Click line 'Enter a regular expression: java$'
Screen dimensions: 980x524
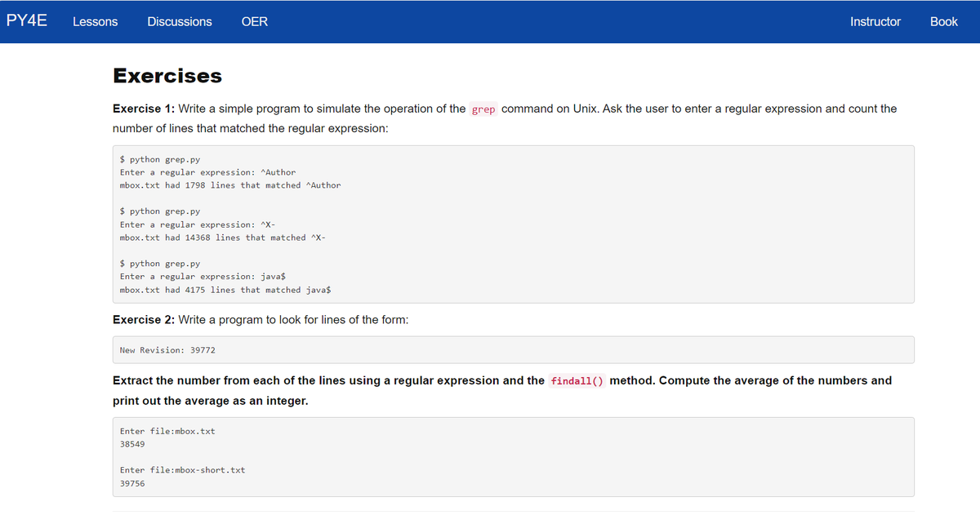pos(203,277)
